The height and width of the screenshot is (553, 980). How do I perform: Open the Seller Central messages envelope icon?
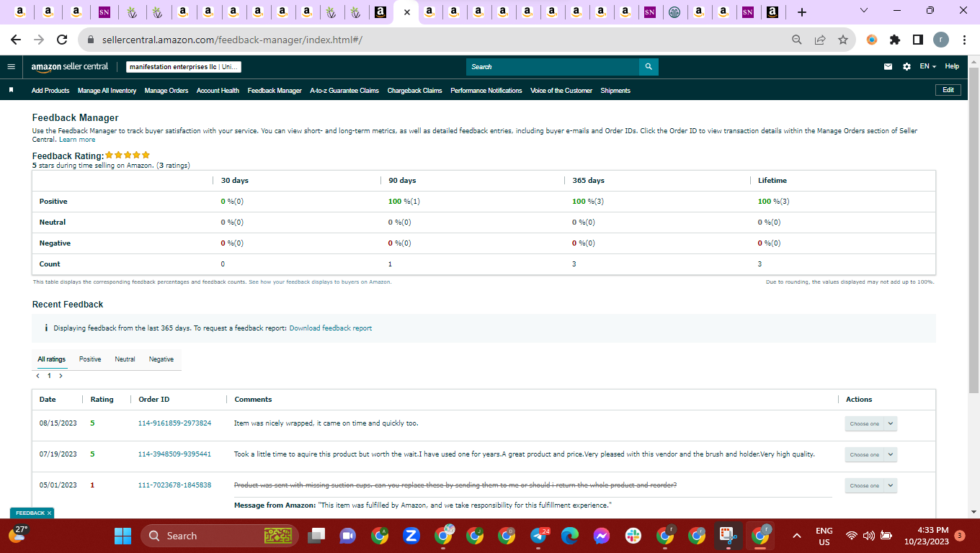pos(888,66)
